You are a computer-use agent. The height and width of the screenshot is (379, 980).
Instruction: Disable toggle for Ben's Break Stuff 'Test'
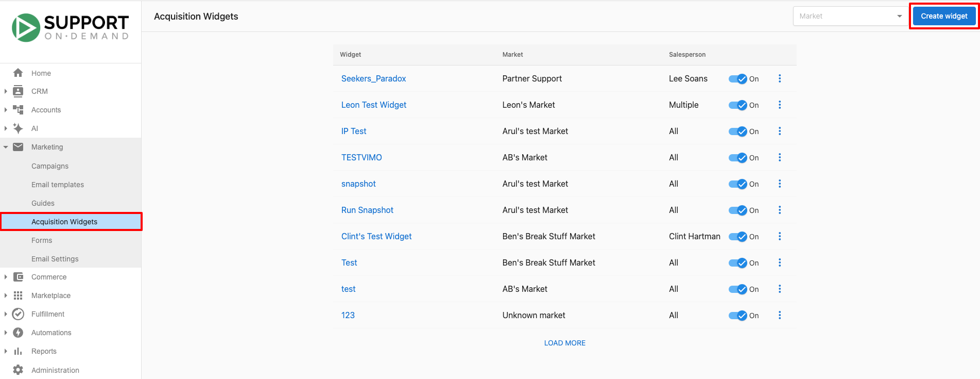[x=738, y=263]
